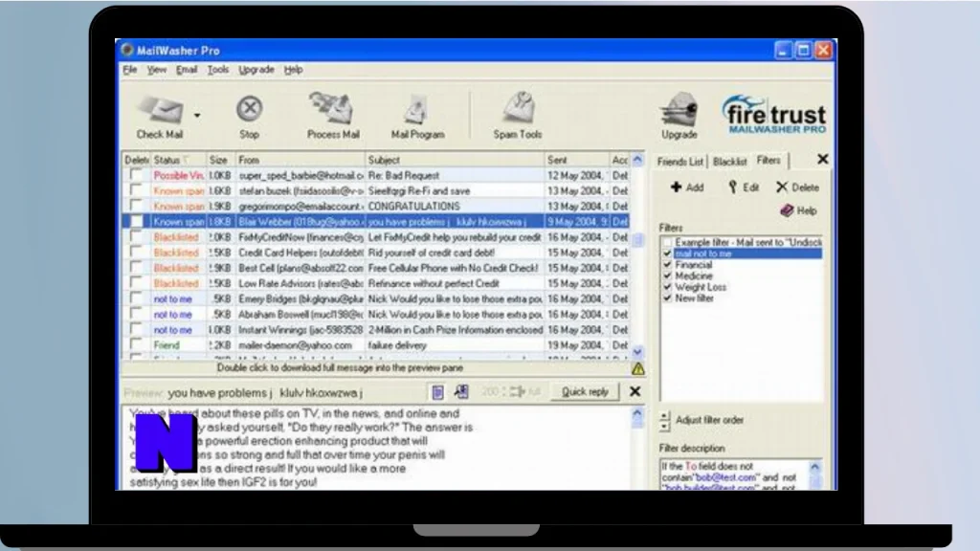Open the Mail Program icon

tap(417, 110)
